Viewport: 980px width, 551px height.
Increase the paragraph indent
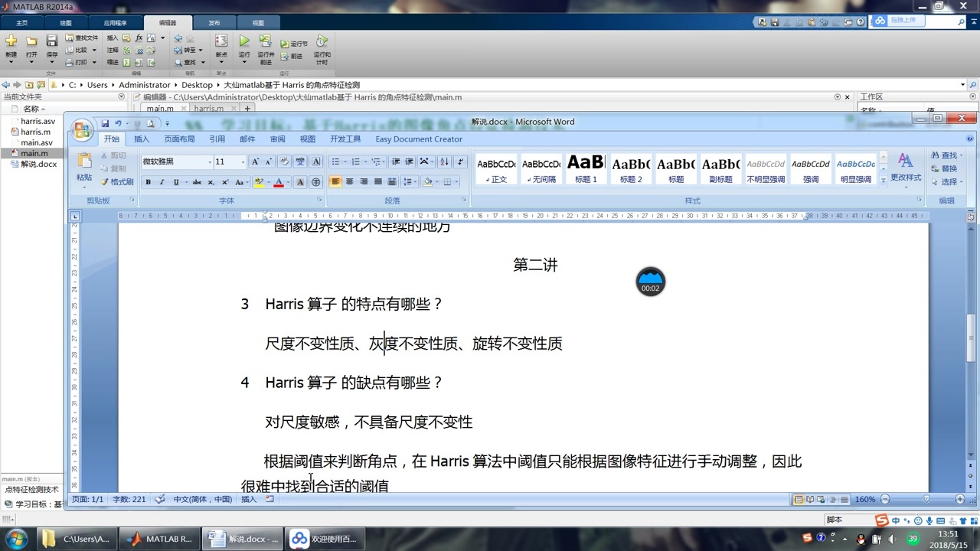(409, 161)
